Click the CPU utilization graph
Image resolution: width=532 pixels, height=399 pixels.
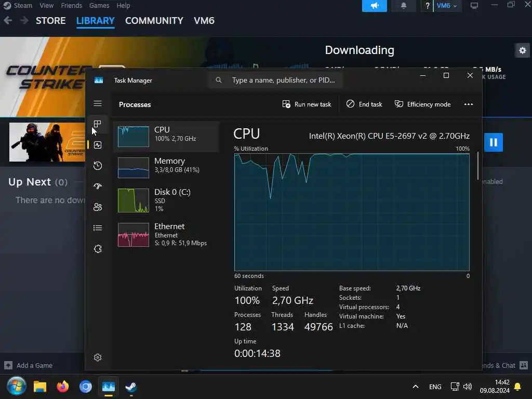tap(352, 212)
